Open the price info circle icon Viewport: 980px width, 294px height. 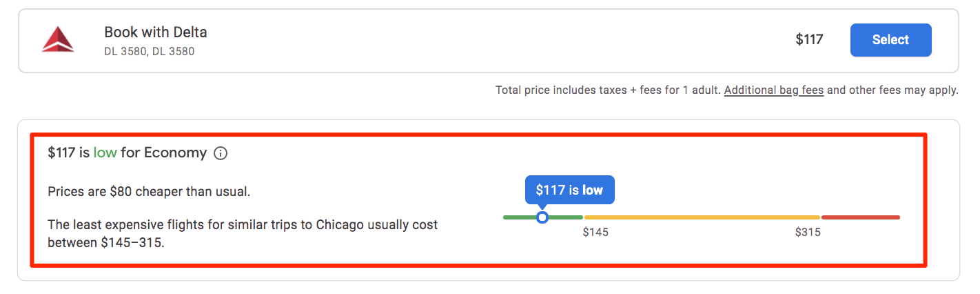point(221,154)
